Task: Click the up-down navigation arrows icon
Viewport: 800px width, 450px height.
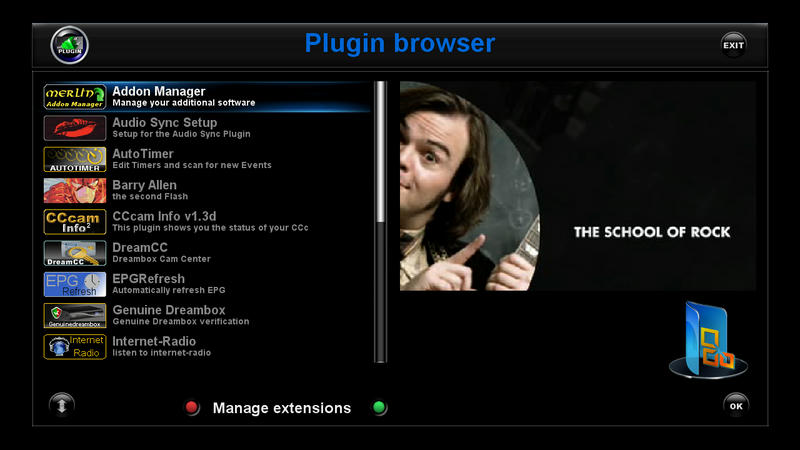Action: [x=62, y=405]
